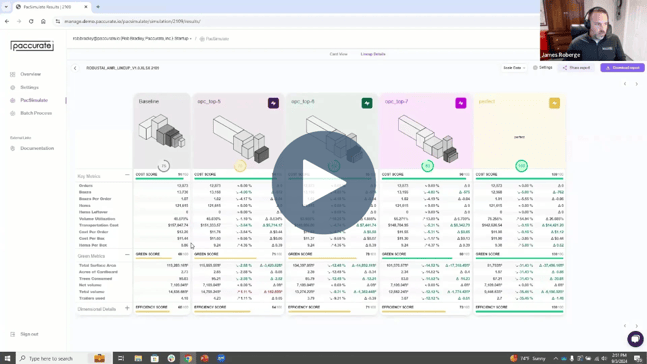Open the browser tab search dropdown
The height and width of the screenshot is (364, 647).
(6, 7)
